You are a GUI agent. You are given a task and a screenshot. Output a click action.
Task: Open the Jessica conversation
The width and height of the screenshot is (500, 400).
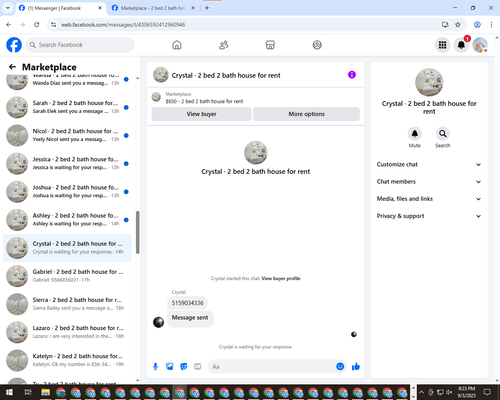point(68,163)
